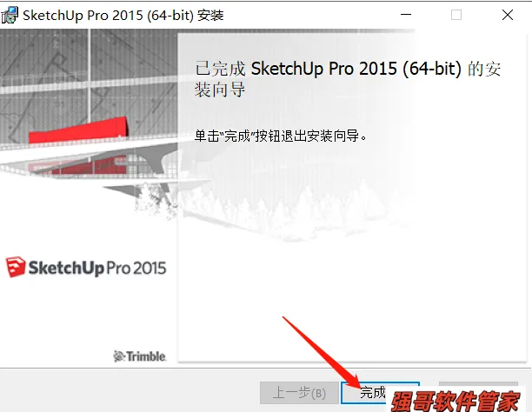Click the upper red roof in banner image

[78, 130]
